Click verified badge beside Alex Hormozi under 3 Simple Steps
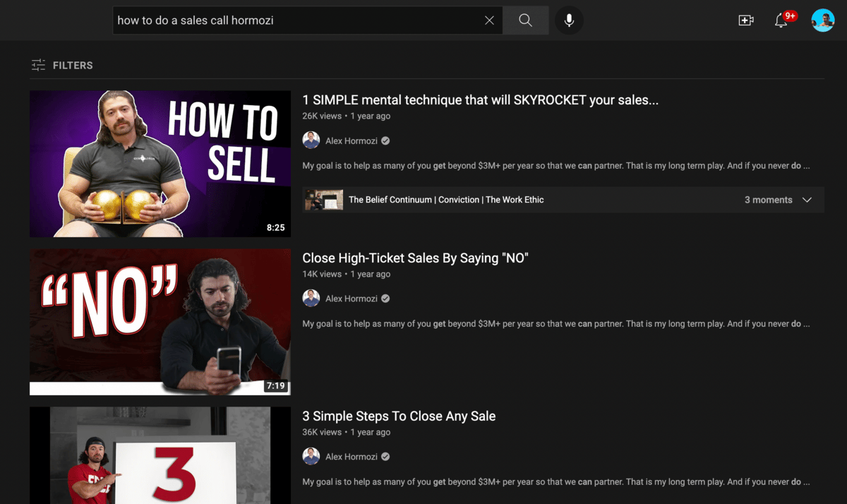Viewport: 847px width, 504px height. (385, 457)
